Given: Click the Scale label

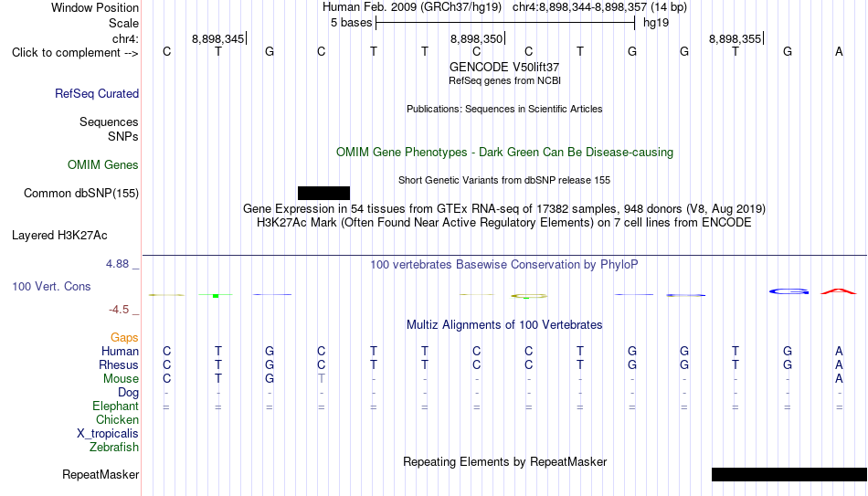Looking at the screenshot, I should click(123, 23).
